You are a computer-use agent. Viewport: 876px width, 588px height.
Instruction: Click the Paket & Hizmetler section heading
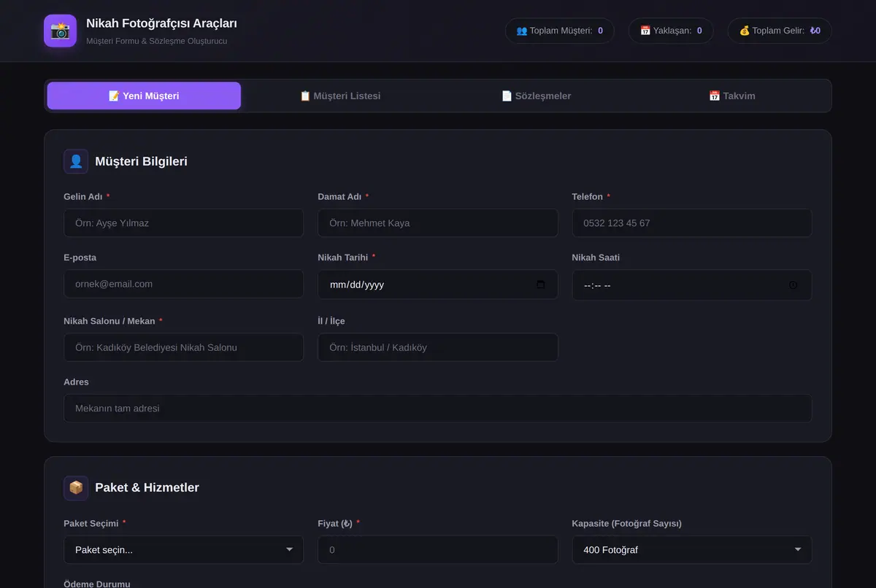pyautogui.click(x=147, y=487)
